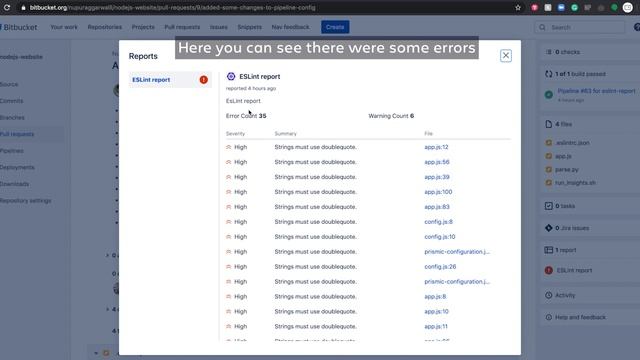
Task: Click the builds icon beside 1 of 1 build passed
Action: pyautogui.click(x=549, y=74)
